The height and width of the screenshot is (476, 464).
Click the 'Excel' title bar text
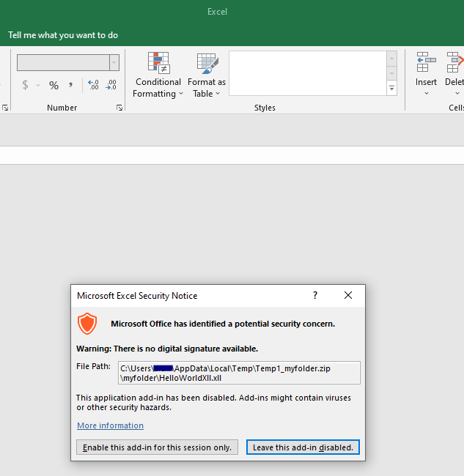[x=217, y=12]
